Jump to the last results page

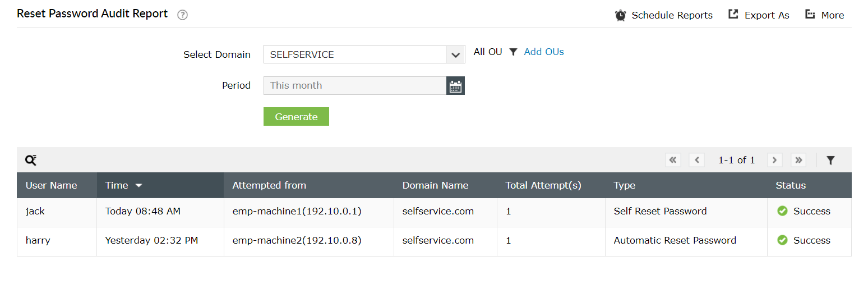pyautogui.click(x=798, y=160)
